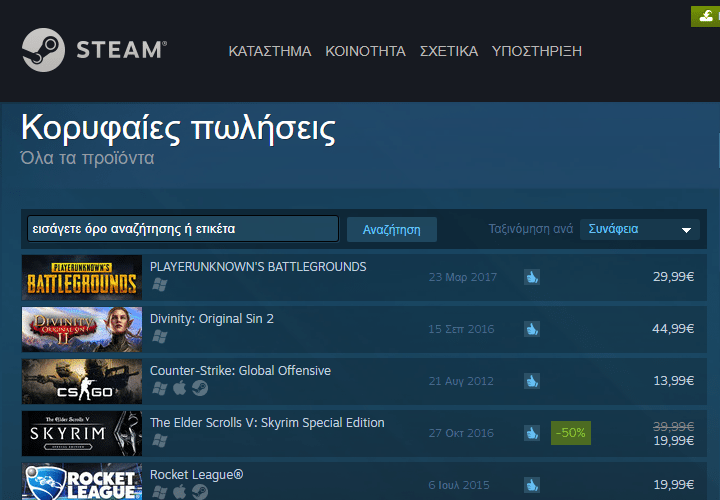This screenshot has height=500, width=720.
Task: Click the Steam logo icon
Action: coord(44,50)
